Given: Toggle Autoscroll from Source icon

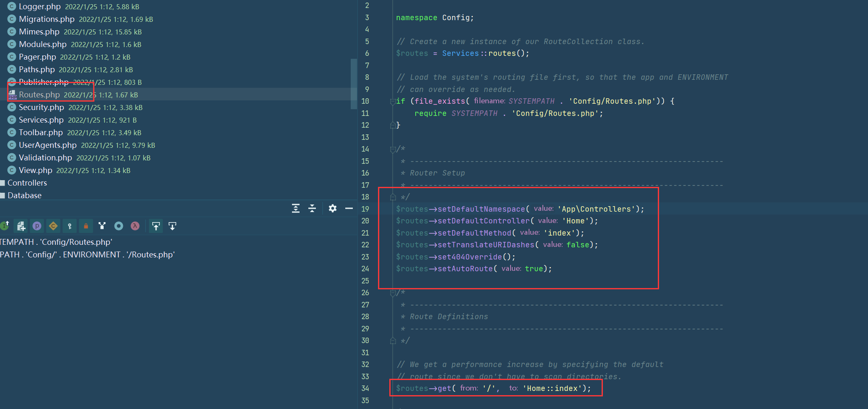Looking at the screenshot, I should click(172, 226).
